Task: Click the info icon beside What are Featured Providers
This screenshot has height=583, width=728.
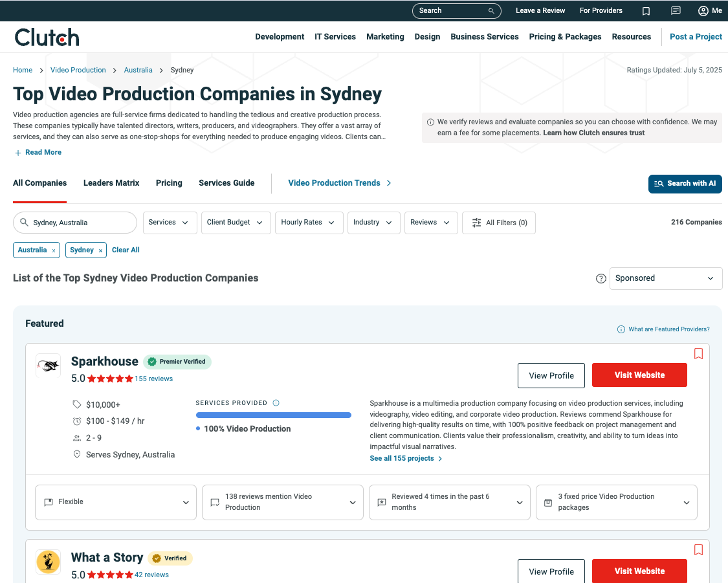Action: [622, 329]
